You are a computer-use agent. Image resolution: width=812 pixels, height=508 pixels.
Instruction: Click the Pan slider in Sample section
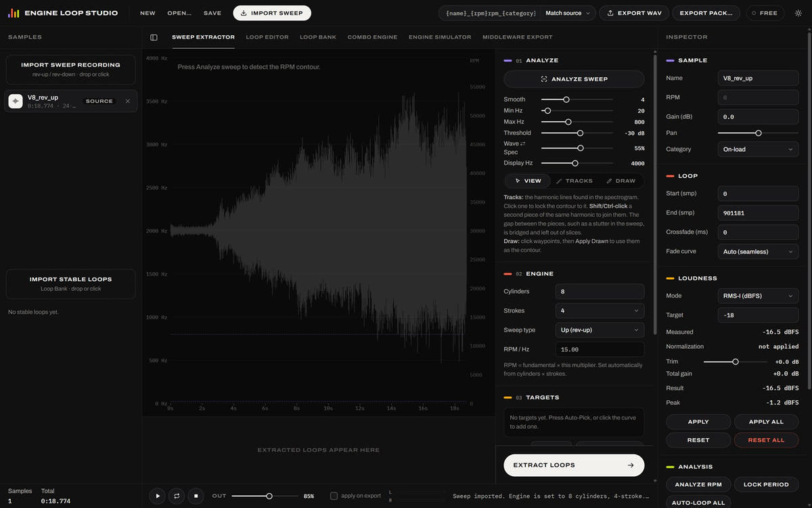(758, 133)
